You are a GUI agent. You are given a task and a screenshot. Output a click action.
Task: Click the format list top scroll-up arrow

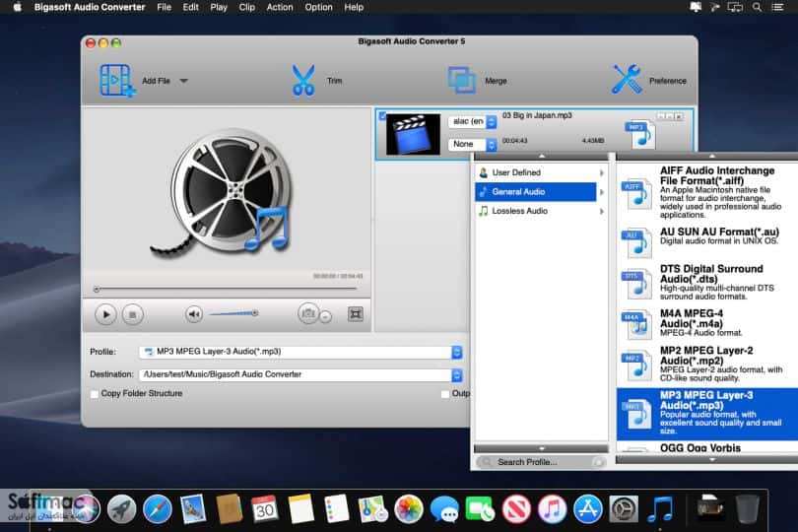pos(711,156)
